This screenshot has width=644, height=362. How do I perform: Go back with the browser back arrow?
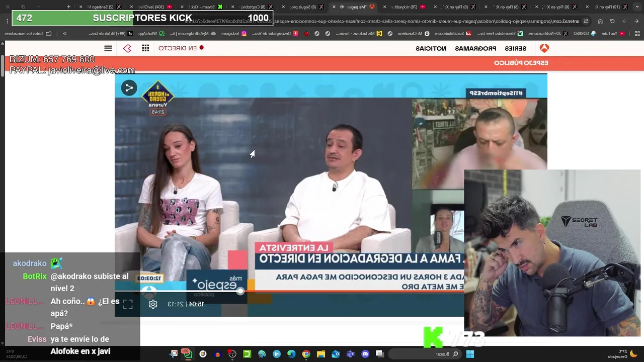[636, 21]
